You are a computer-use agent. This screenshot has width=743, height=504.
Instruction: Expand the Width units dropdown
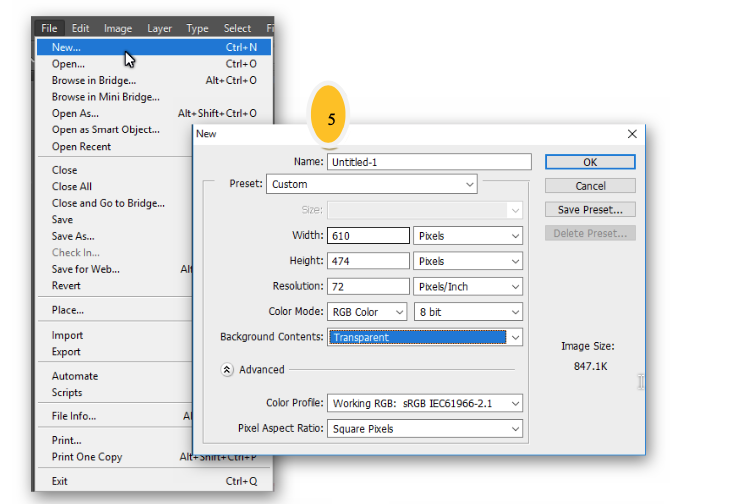[468, 236]
